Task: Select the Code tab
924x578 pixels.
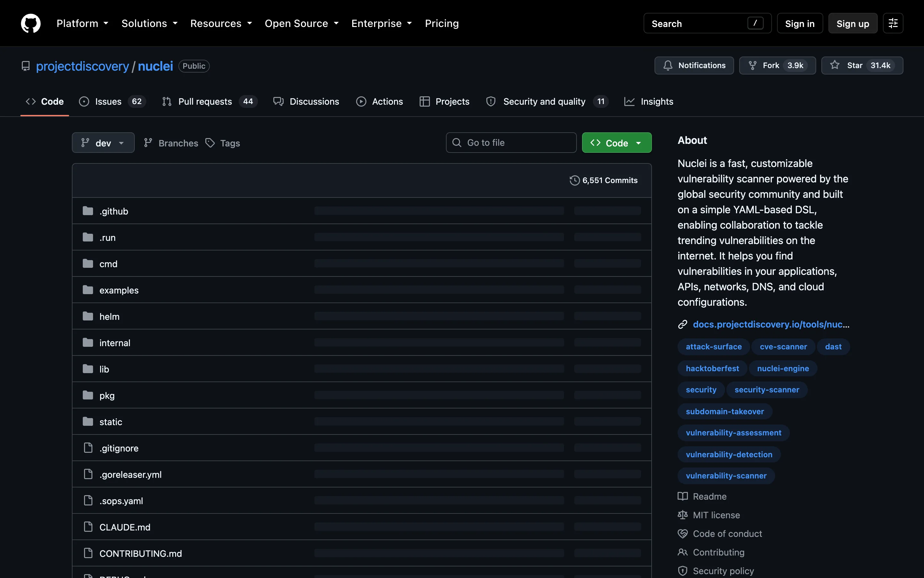Action: pyautogui.click(x=45, y=101)
